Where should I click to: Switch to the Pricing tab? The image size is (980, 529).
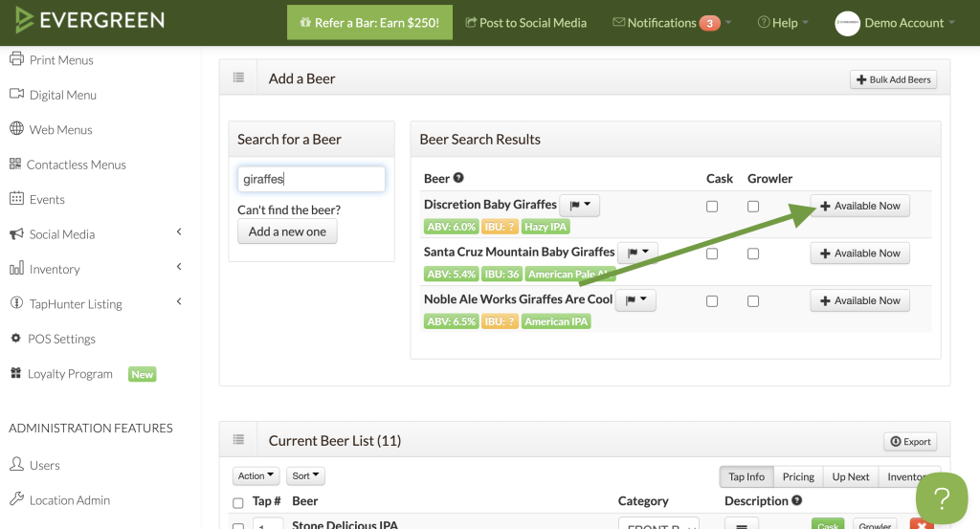(x=798, y=476)
